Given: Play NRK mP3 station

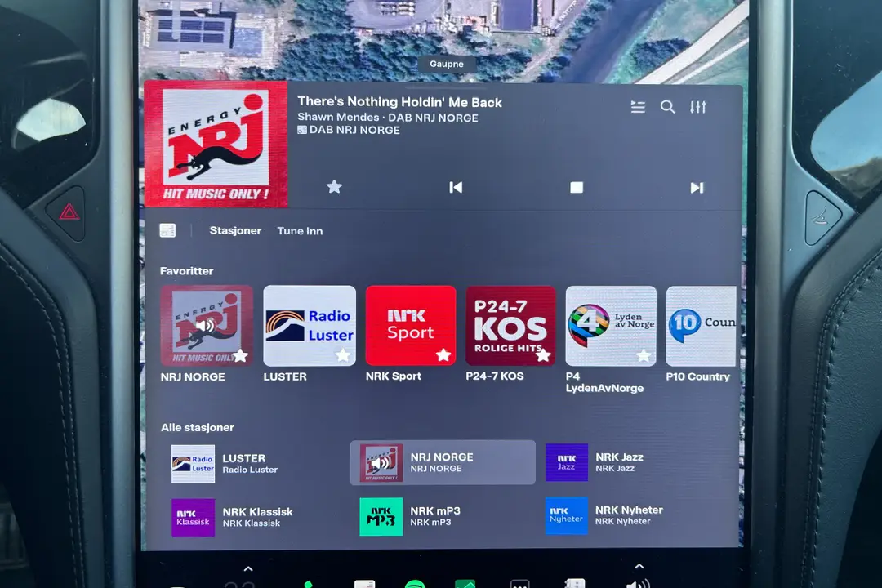Looking at the screenshot, I should point(444,516).
